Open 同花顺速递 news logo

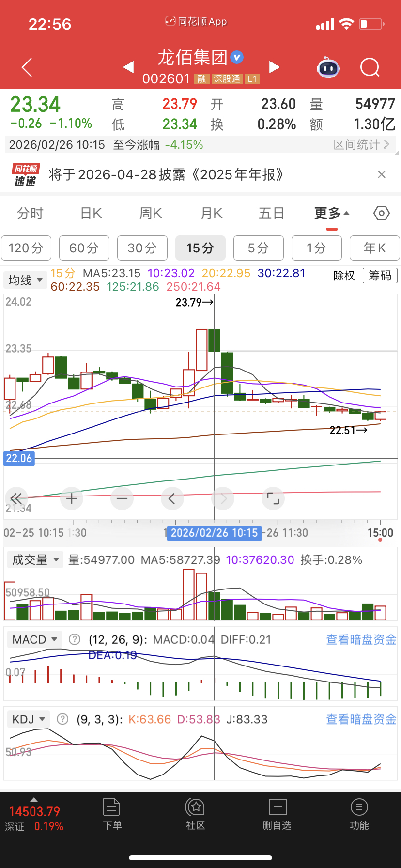click(25, 174)
